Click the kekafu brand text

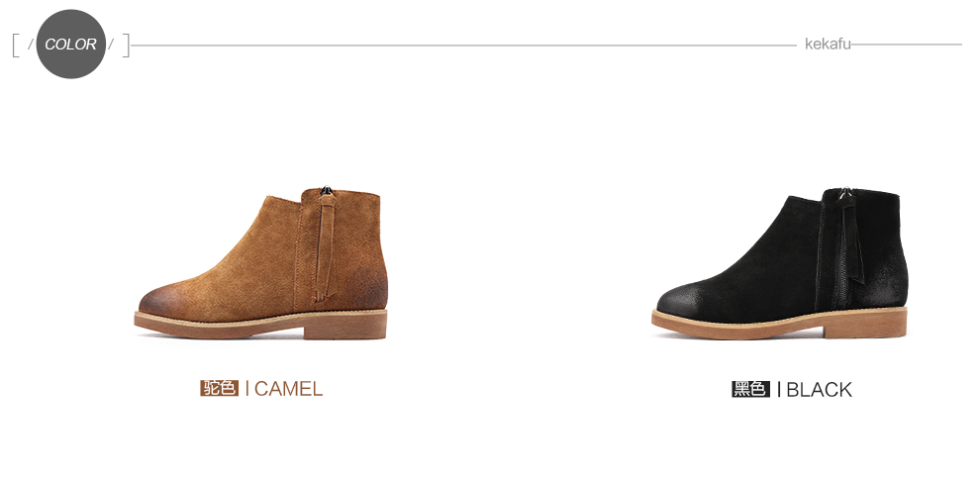point(828,45)
